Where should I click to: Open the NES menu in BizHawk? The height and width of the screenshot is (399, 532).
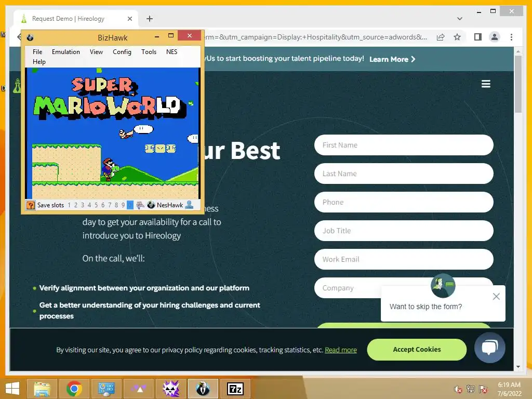pos(171,52)
